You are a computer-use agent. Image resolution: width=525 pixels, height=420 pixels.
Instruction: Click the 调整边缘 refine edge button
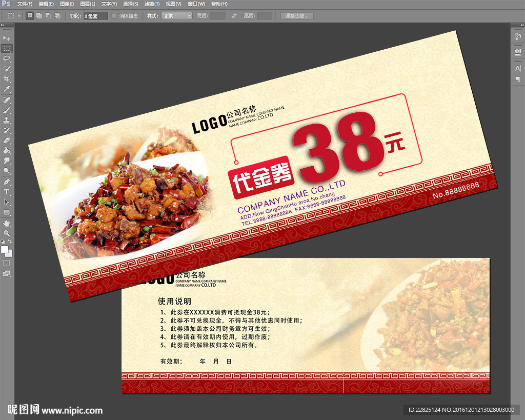(297, 16)
